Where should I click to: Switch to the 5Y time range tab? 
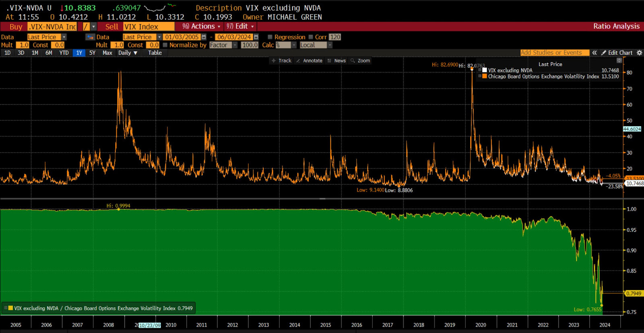[92, 53]
